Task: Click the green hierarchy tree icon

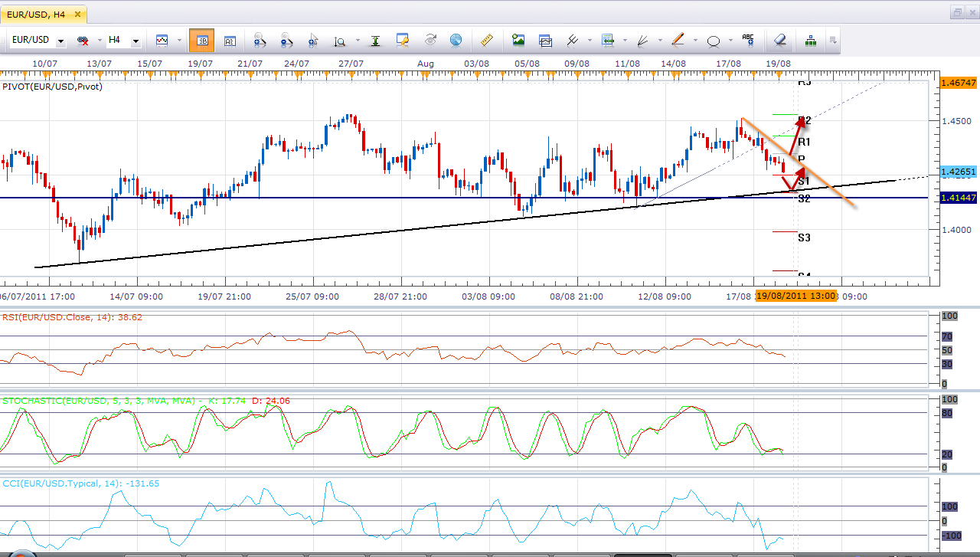Action: [811, 40]
